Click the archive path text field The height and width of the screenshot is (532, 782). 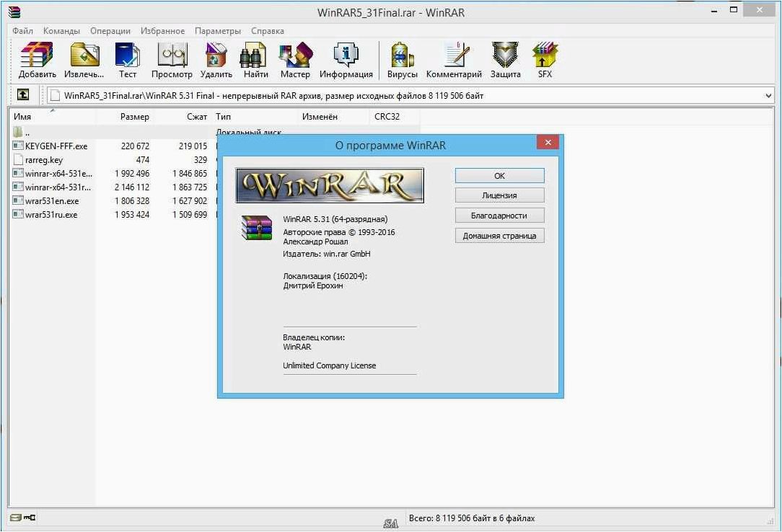[410, 95]
